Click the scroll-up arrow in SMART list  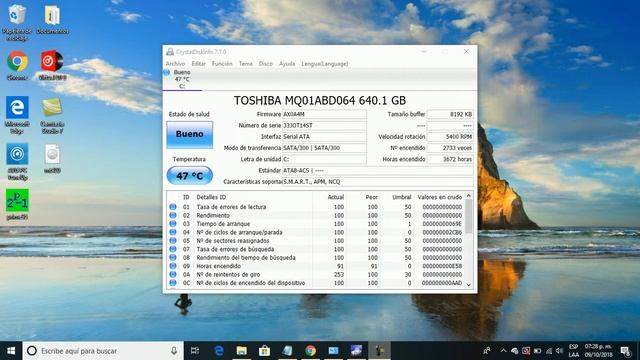469,196
